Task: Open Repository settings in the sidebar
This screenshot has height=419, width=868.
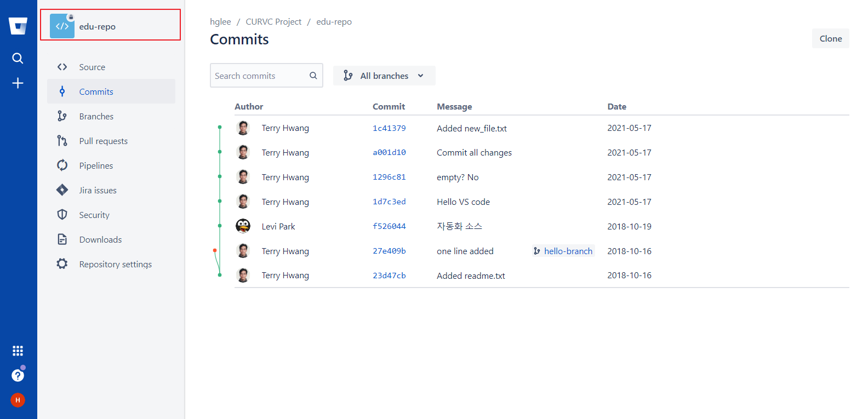Action: (x=111, y=264)
